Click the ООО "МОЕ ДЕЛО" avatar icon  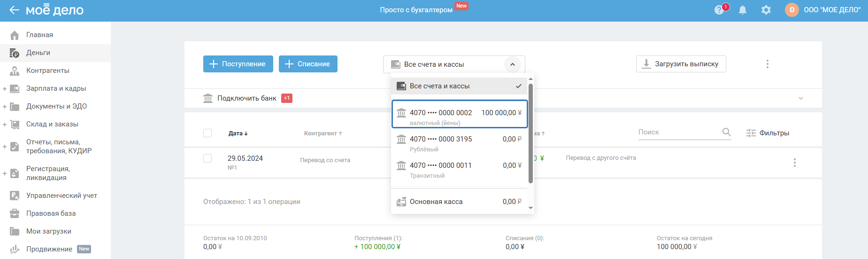792,10
